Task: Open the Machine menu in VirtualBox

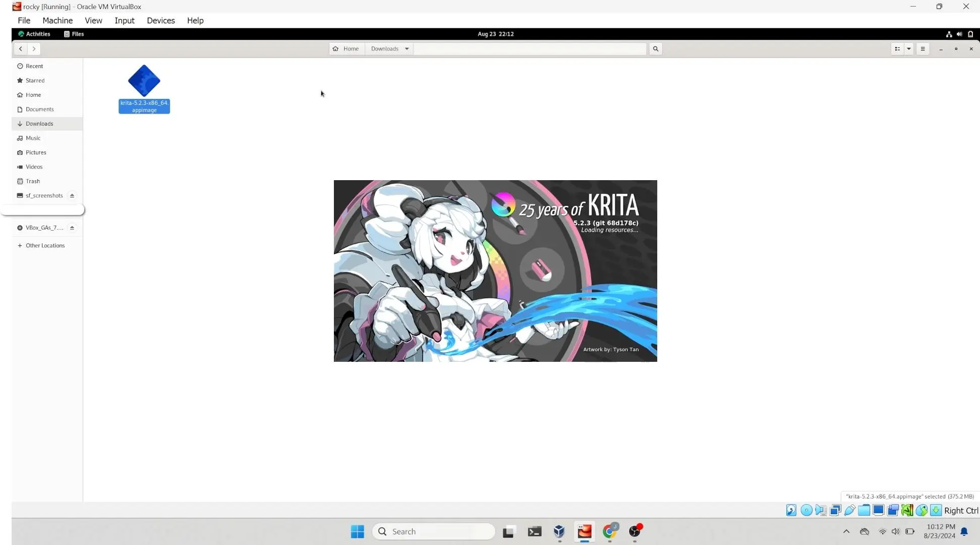Action: coord(57,20)
